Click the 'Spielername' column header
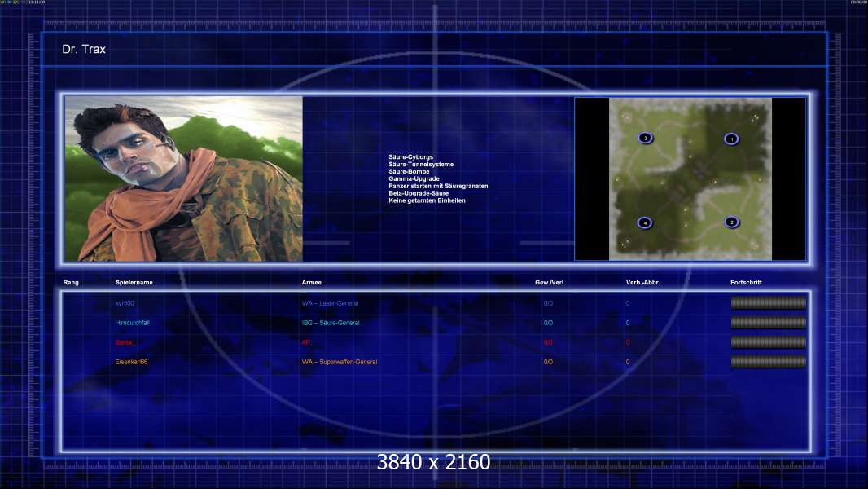 click(x=134, y=283)
